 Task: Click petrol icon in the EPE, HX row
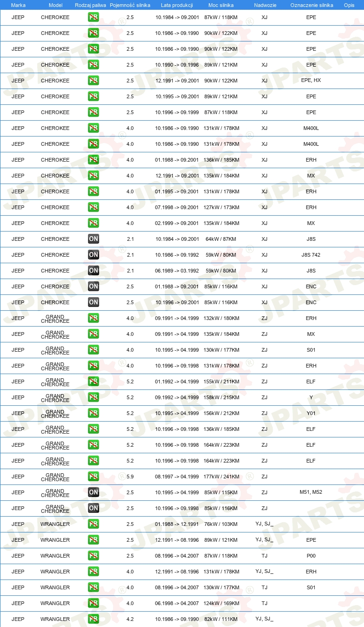pos(94,81)
